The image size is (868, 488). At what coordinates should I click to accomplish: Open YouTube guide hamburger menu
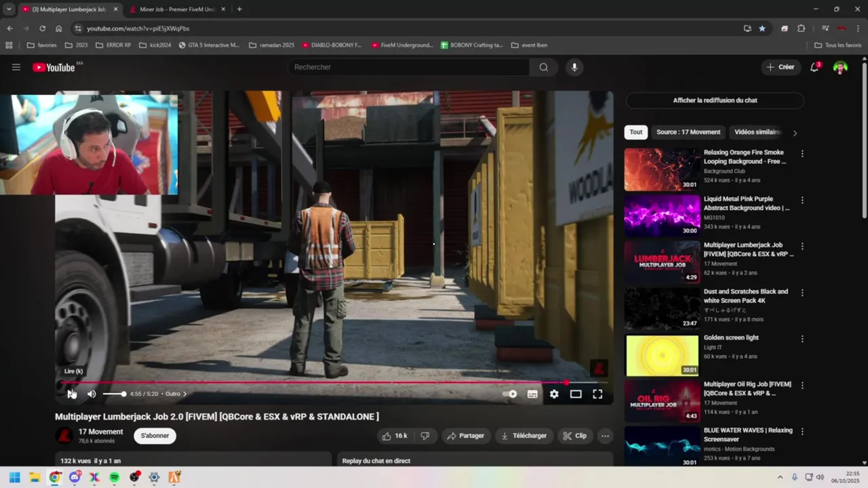point(16,67)
